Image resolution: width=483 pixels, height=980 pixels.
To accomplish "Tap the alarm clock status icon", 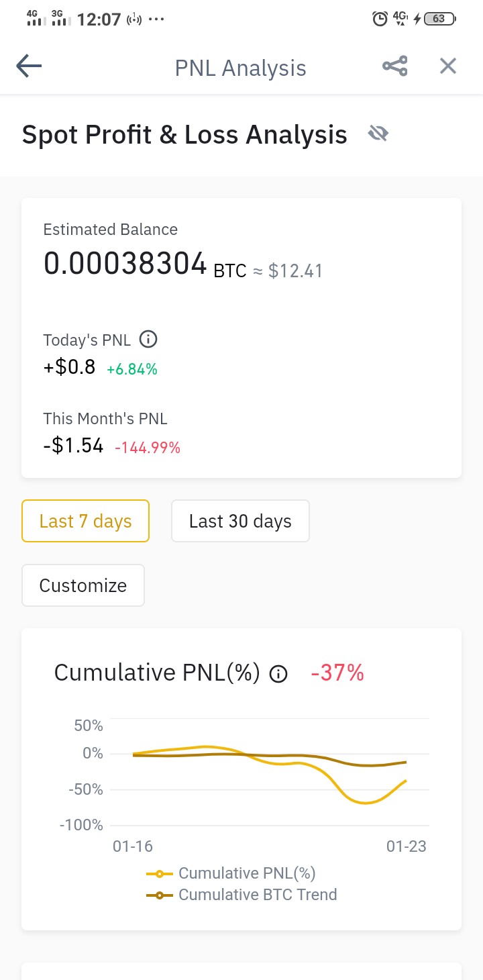I will (380, 19).
